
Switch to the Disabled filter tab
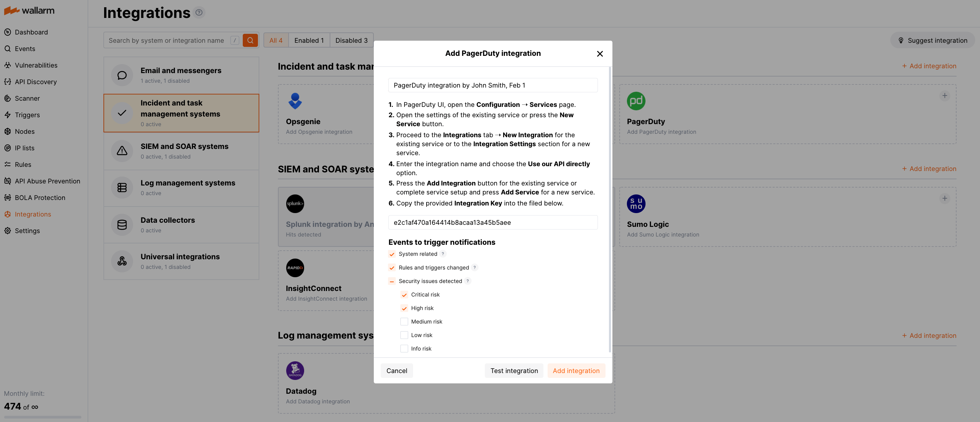pyautogui.click(x=351, y=40)
